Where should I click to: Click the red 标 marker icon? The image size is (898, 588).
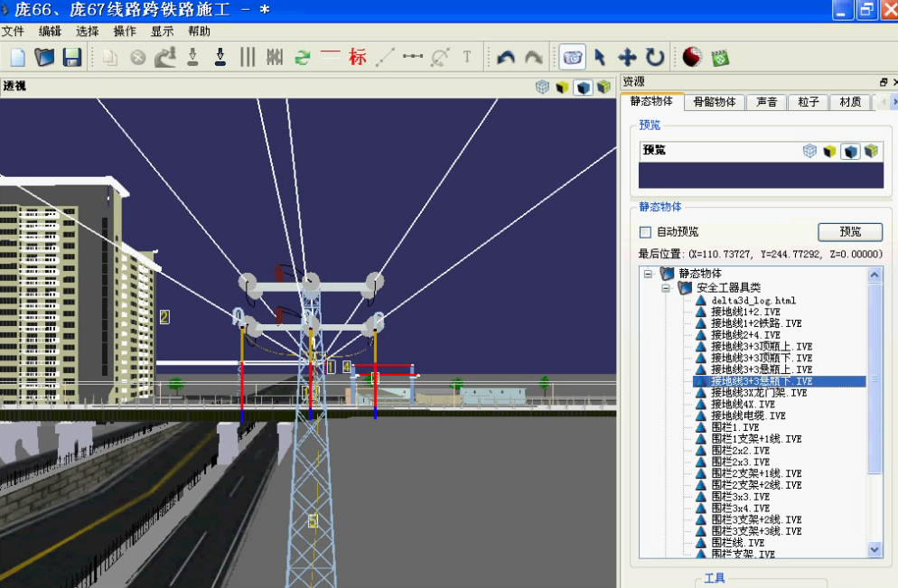point(358,57)
